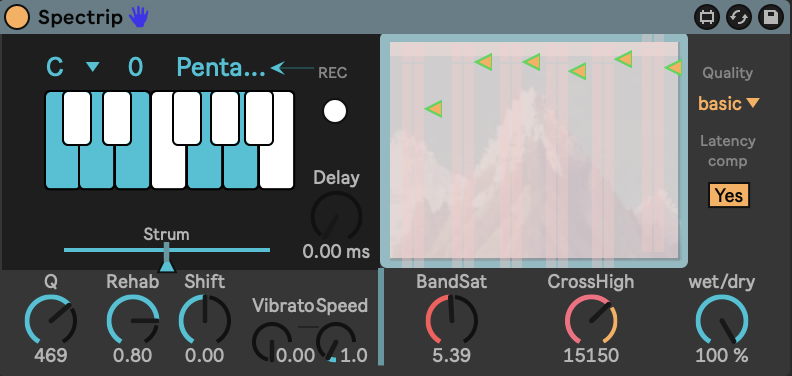The height and width of the screenshot is (376, 792).
Task: Click the Strum slider handle
Action: pyautogui.click(x=166, y=258)
